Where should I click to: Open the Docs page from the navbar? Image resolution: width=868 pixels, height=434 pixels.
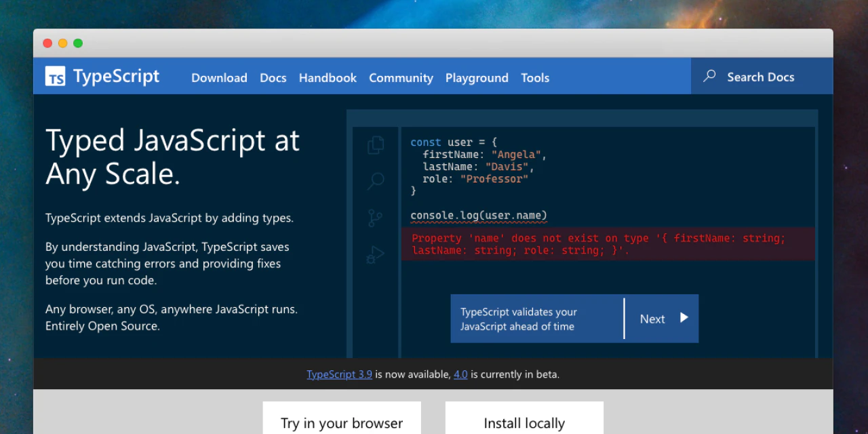(x=273, y=78)
